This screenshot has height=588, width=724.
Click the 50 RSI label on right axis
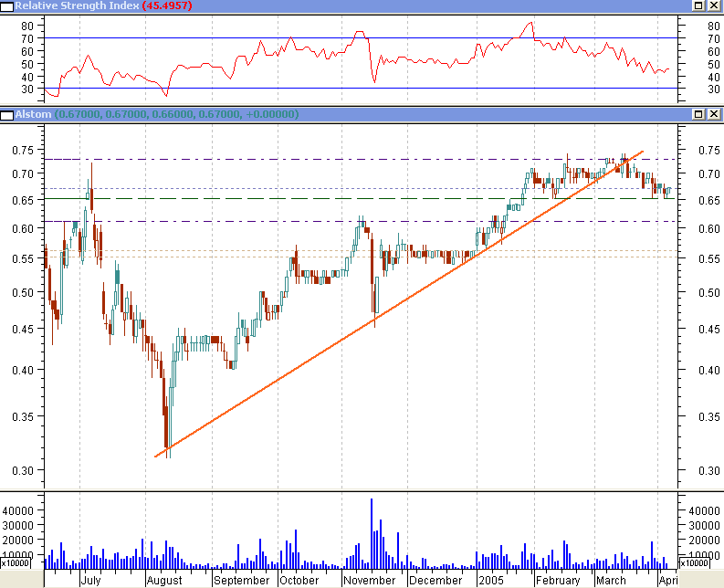tap(714, 64)
